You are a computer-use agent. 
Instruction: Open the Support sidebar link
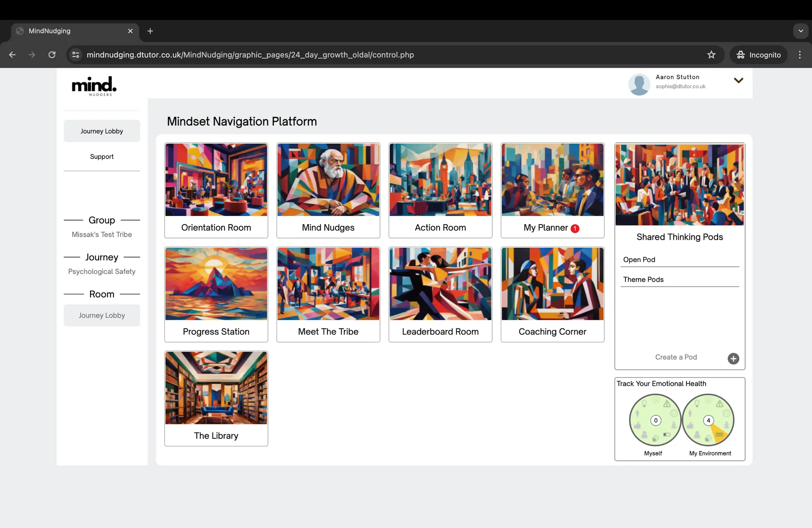pyautogui.click(x=101, y=156)
